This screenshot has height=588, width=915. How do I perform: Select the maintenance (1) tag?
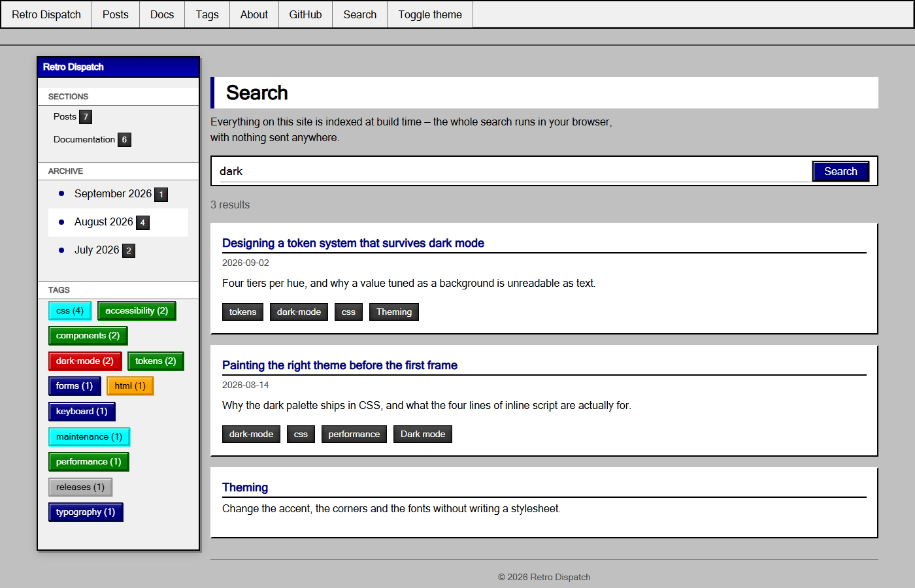90,436
